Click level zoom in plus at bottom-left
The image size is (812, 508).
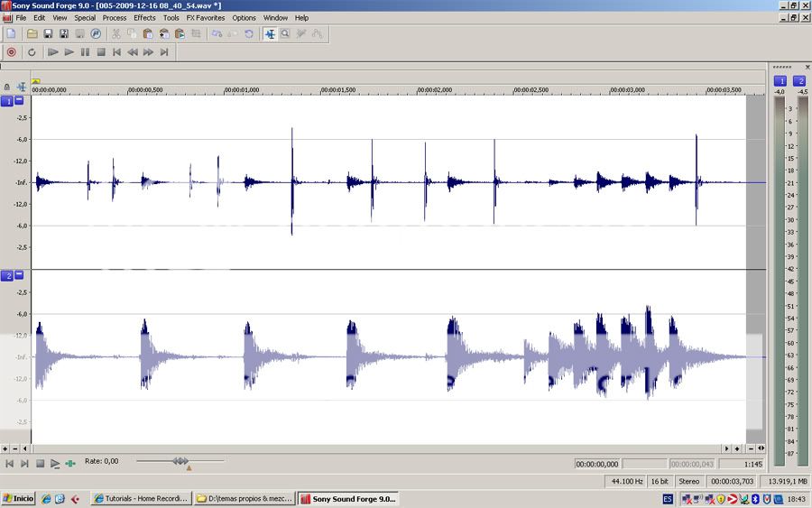(x=5, y=448)
